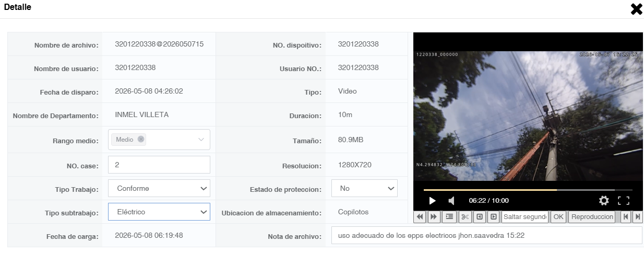
Task: Click the Usuario NO. value 3201220338
Action: tap(359, 67)
